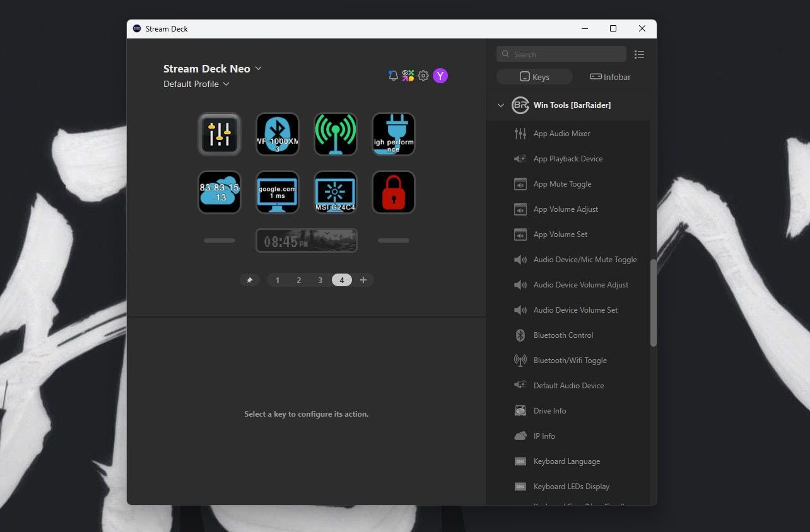The height and width of the screenshot is (532, 810).
Task: Click the App Volume Set action icon
Action: [520, 234]
